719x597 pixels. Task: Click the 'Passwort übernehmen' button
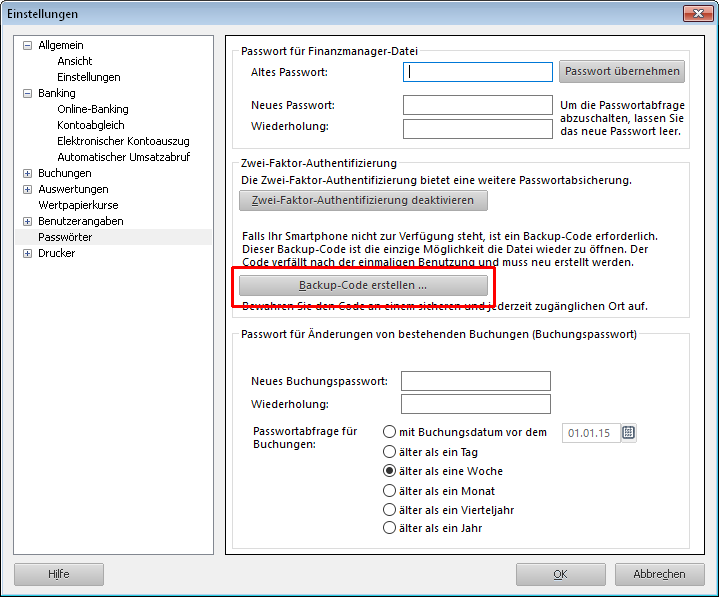622,71
